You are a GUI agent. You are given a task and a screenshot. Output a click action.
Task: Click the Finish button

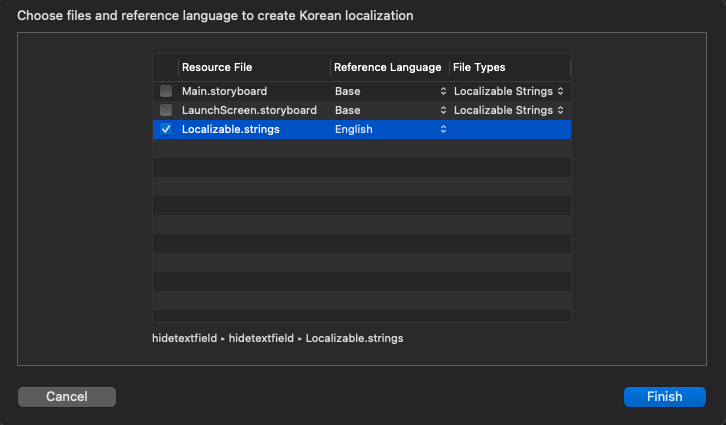click(x=664, y=397)
